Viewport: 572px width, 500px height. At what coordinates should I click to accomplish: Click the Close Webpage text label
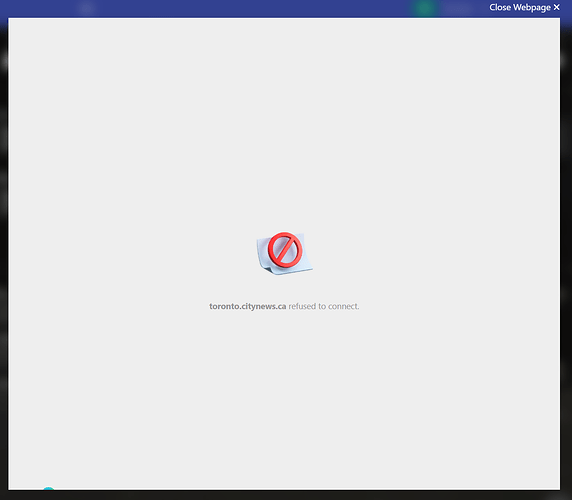point(520,7)
